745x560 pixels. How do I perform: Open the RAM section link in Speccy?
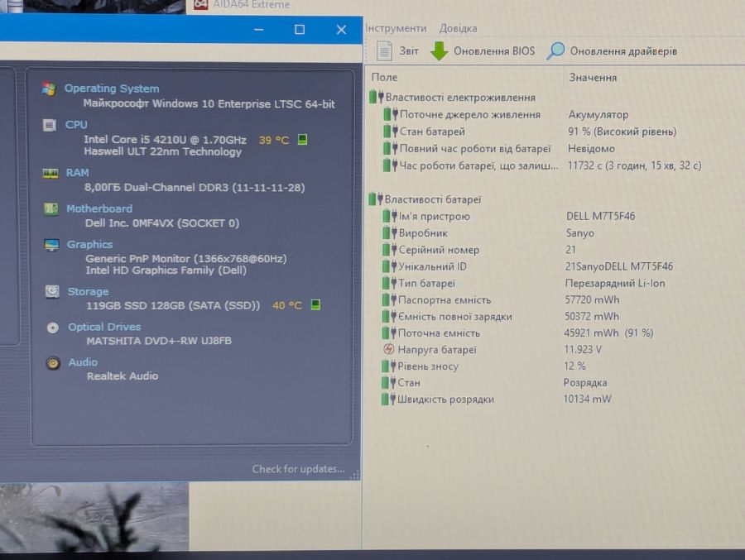pos(77,172)
